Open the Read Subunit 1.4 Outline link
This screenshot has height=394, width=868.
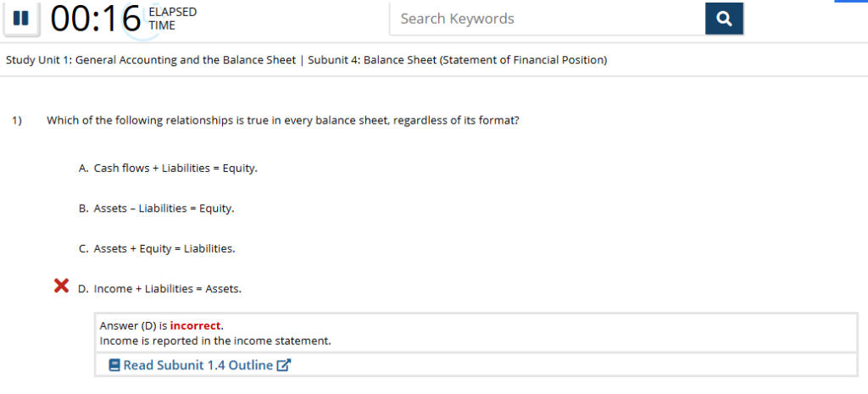[x=198, y=365]
